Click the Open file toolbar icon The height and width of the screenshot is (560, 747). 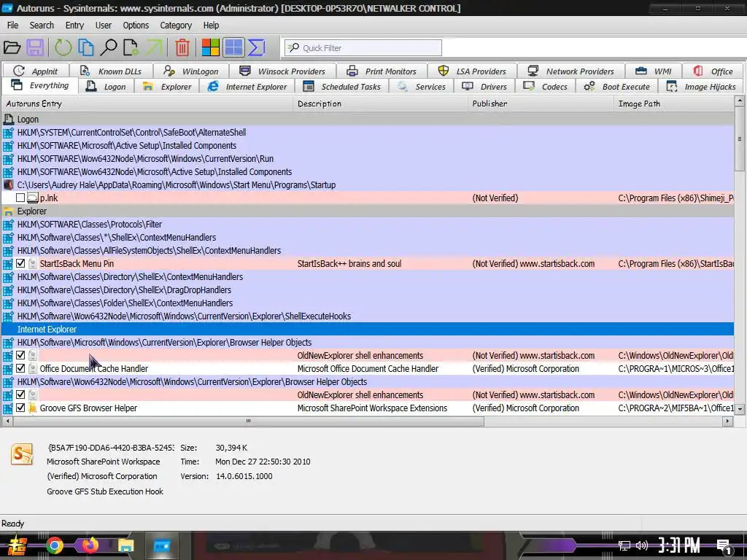pyautogui.click(x=12, y=47)
